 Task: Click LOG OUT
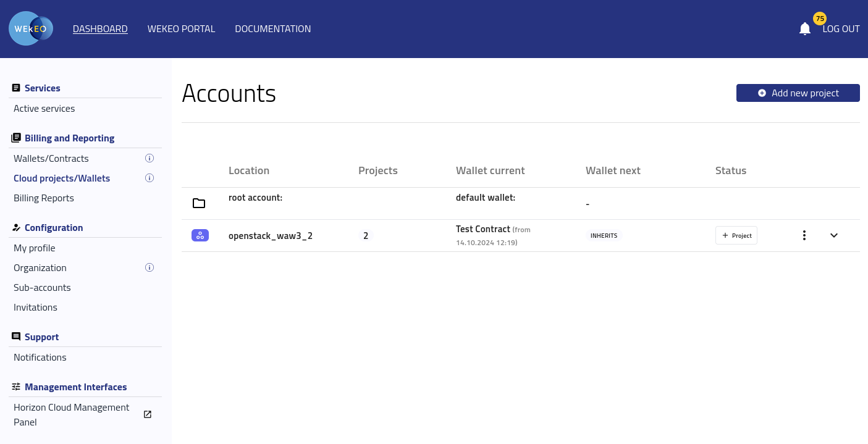pyautogui.click(x=841, y=29)
